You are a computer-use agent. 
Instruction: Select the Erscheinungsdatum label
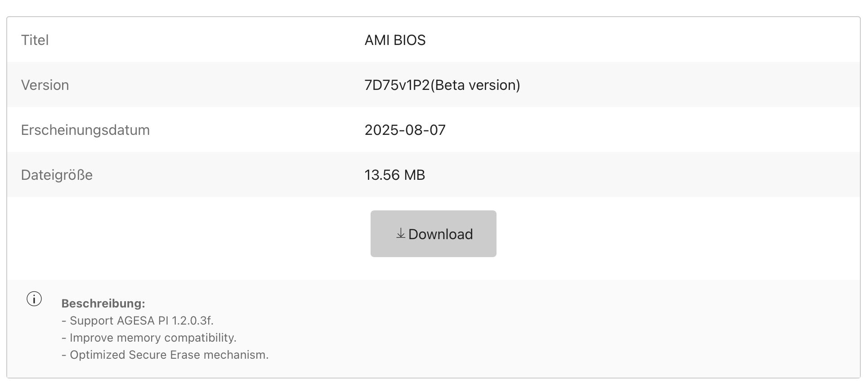pos(85,130)
